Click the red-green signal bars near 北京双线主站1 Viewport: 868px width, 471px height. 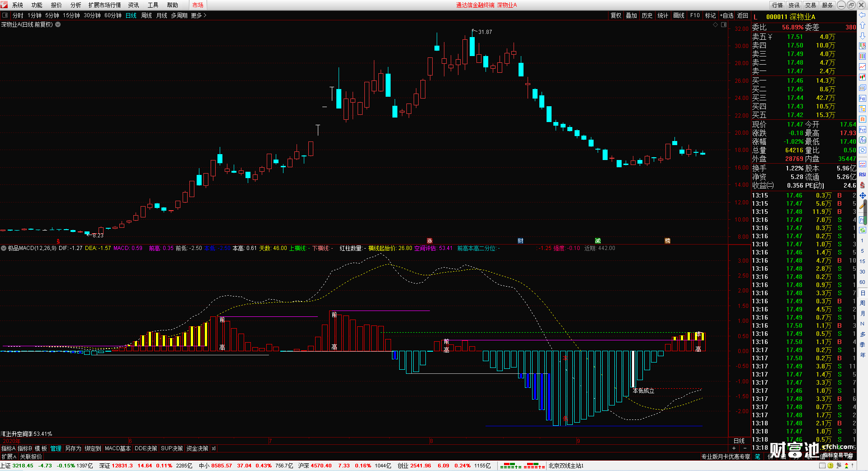523,466
